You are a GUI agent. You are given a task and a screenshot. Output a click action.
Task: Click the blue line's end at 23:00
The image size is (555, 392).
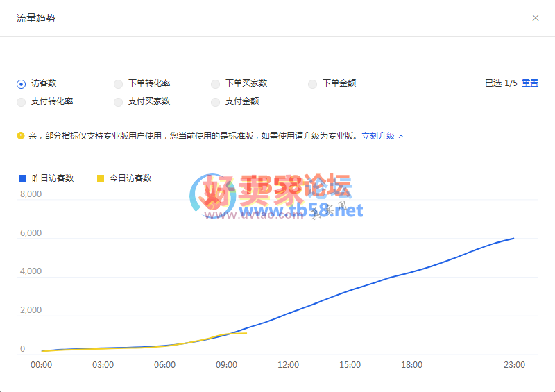514,238
